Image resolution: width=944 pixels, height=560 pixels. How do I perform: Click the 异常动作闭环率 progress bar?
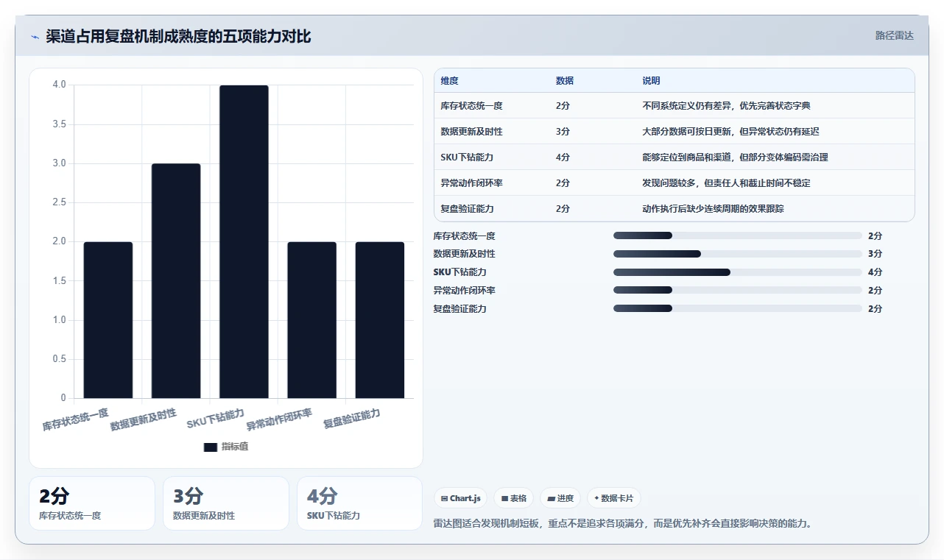[737, 290]
